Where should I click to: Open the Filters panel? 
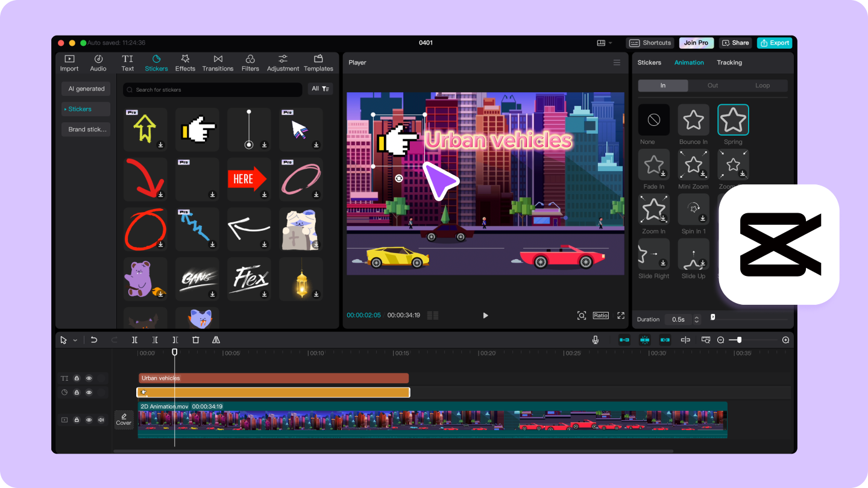click(250, 63)
